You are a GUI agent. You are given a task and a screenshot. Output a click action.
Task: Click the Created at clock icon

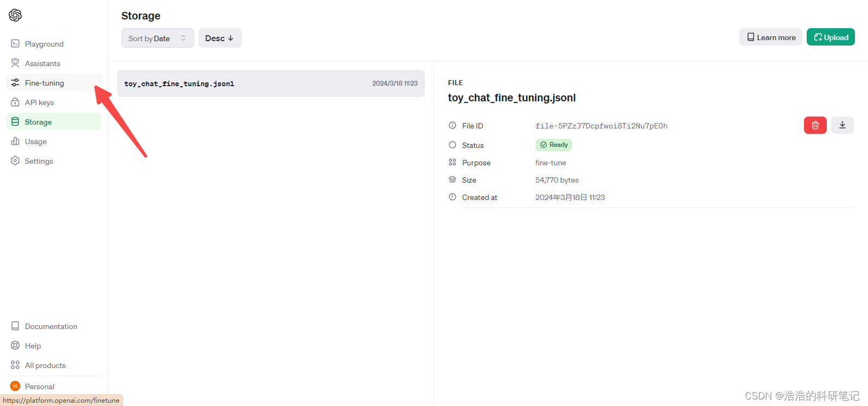[452, 197]
